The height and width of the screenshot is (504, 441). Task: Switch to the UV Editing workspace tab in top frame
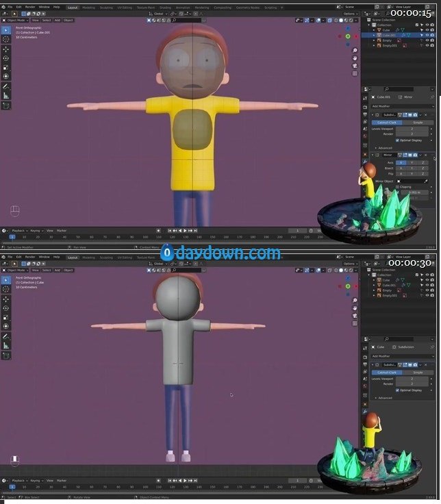point(125,8)
